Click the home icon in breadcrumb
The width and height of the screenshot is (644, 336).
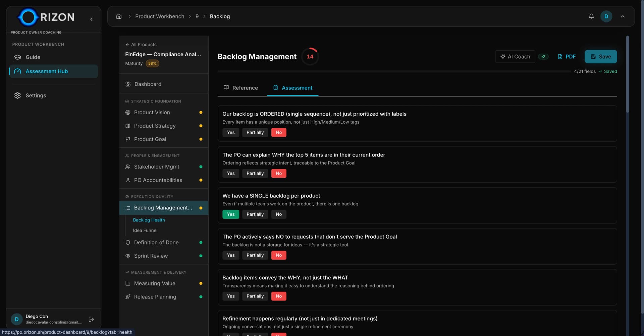119,16
